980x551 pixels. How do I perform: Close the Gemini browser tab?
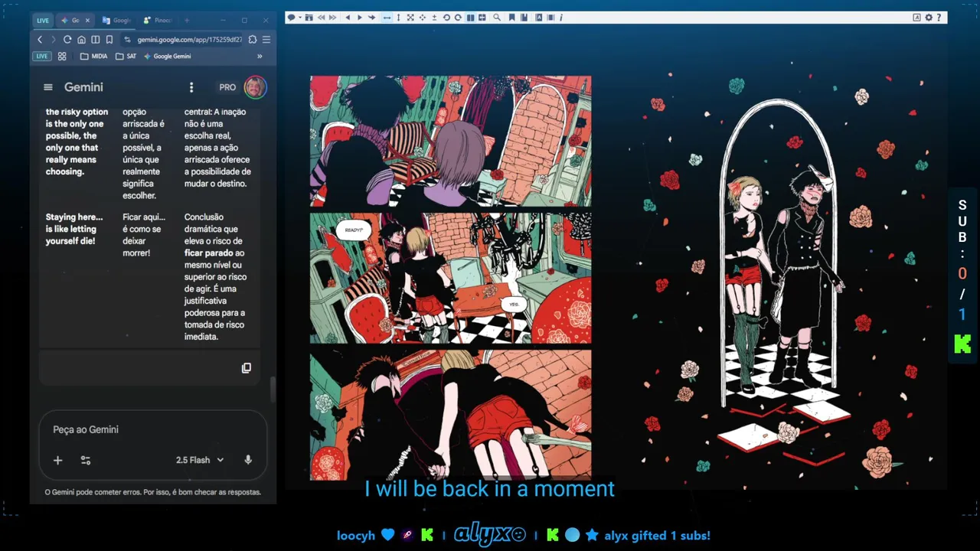87,21
